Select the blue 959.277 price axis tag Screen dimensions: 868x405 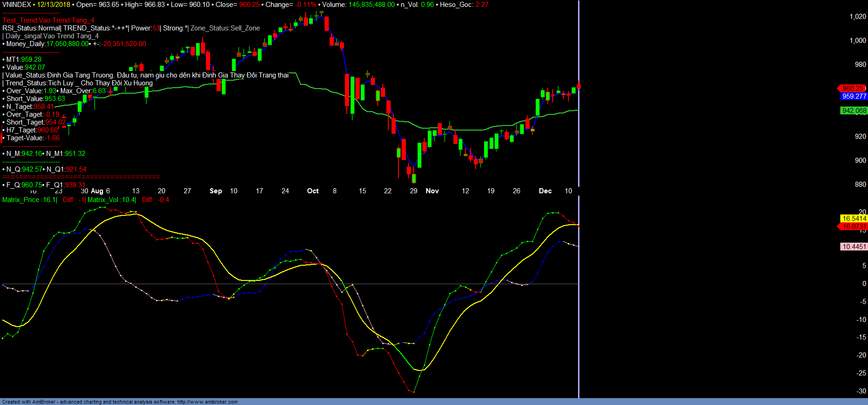coord(854,96)
